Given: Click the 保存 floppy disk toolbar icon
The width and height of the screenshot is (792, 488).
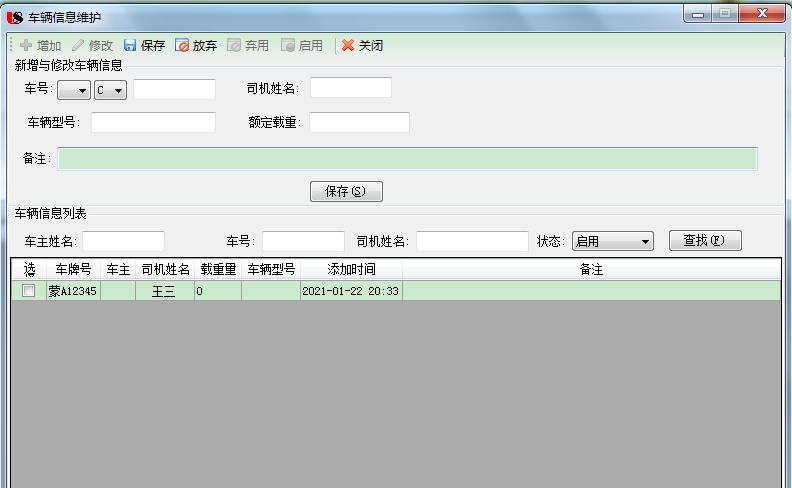Looking at the screenshot, I should tap(130, 45).
